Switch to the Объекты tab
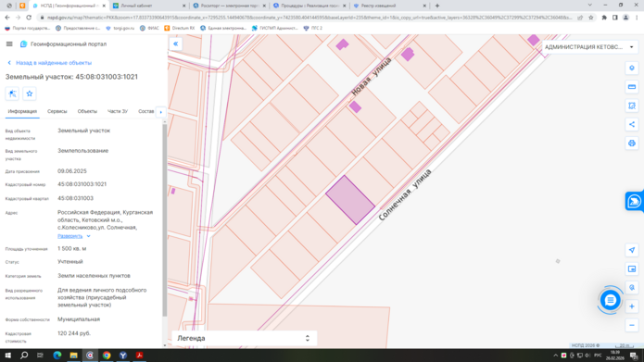644x362 pixels. click(x=87, y=111)
